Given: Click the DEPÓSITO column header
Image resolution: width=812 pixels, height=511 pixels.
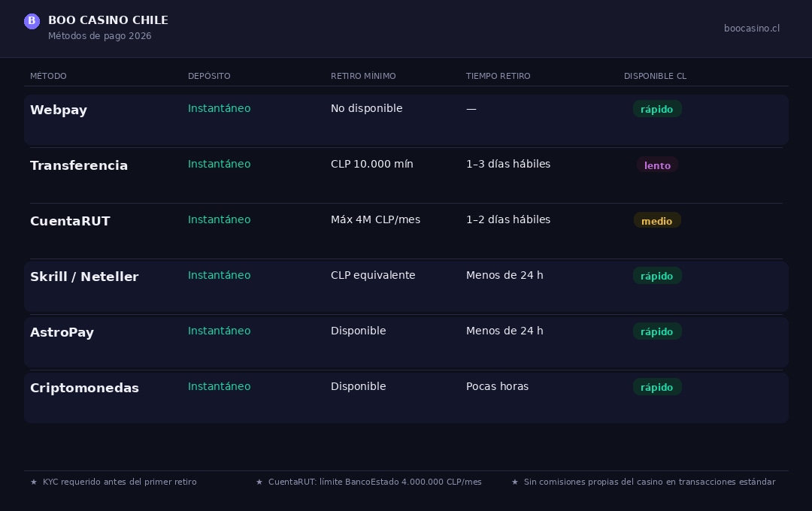Looking at the screenshot, I should click(x=209, y=76).
